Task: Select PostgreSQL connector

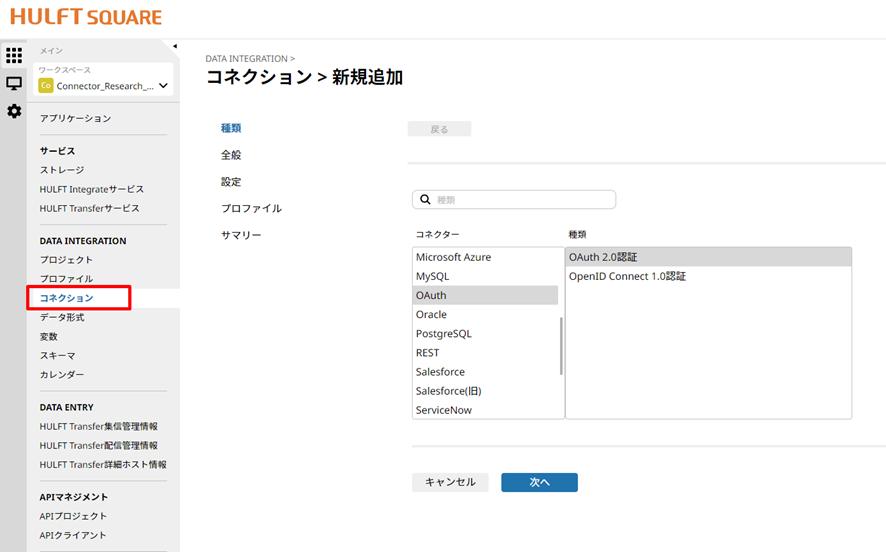Action: (485, 333)
